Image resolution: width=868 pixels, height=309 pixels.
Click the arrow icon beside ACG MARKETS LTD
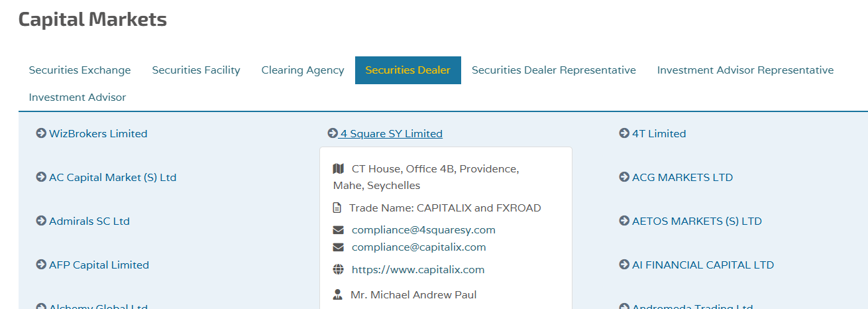pos(624,178)
